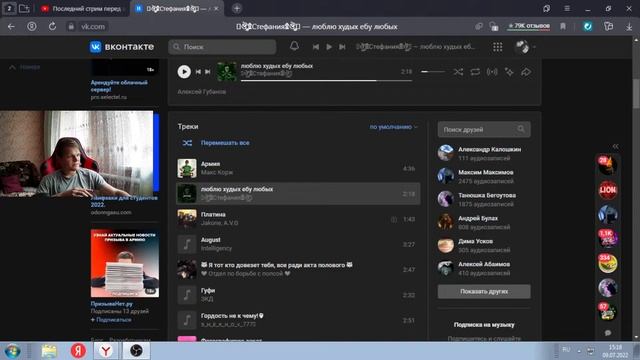640x360 pixels.
Task: Skip to next track in top header
Action: coord(342,47)
